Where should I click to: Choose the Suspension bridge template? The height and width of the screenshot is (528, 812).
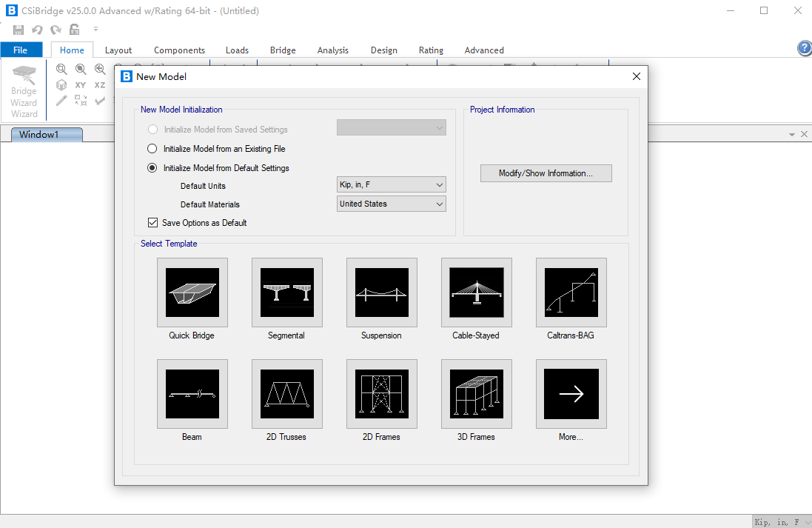[x=382, y=293]
